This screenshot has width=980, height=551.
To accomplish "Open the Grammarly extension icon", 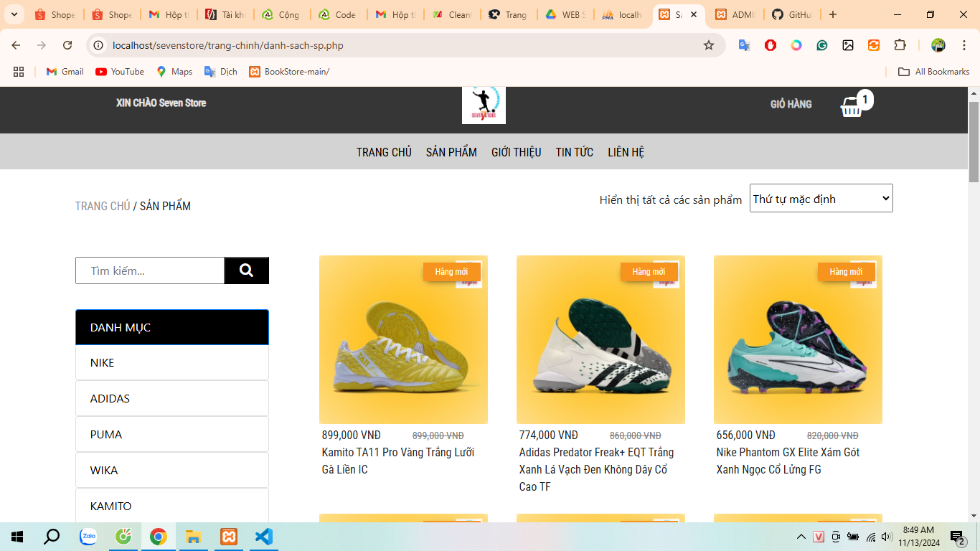I will pos(822,45).
